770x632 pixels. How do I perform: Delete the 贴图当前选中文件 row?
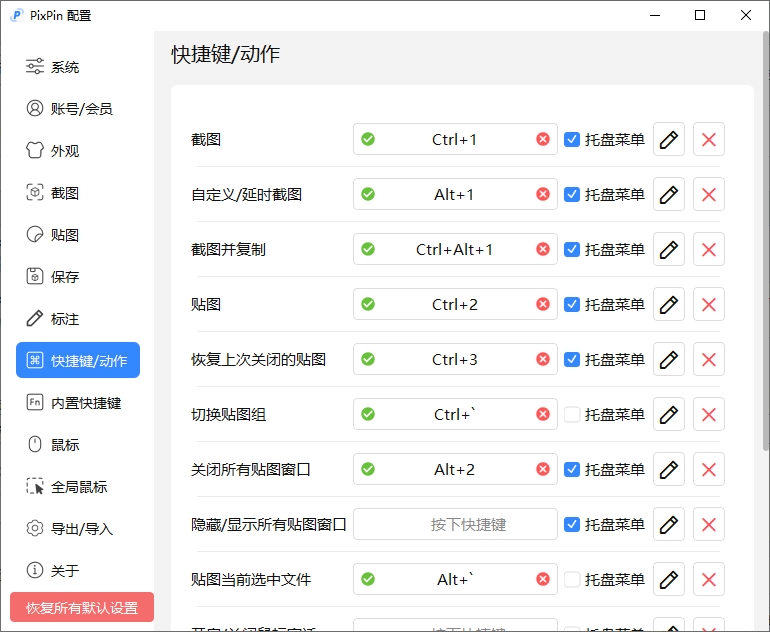[x=709, y=579]
